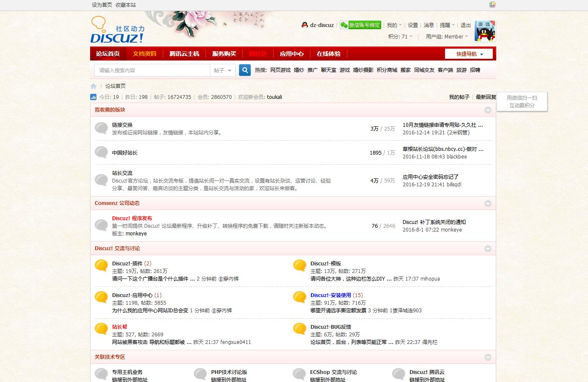This screenshot has height=382, width=588.
Task: Expand the 用户组 Member dropdown
Action: point(447,37)
